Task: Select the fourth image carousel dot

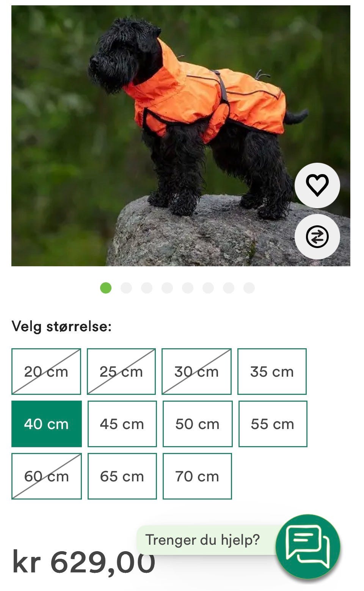Action: [x=167, y=288]
